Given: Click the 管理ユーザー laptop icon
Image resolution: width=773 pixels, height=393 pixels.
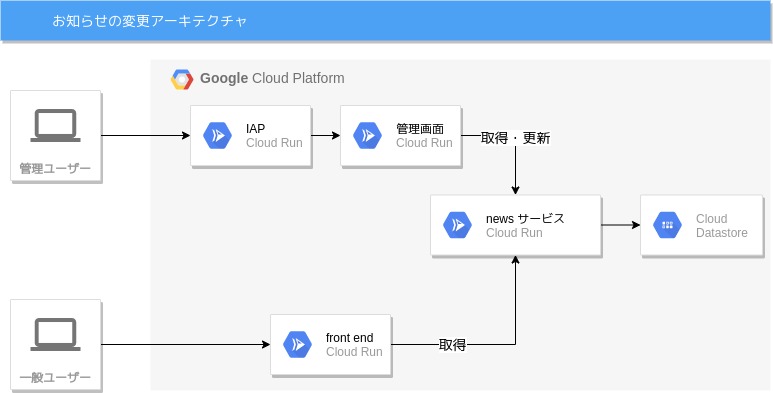Looking at the screenshot, I should coord(55,125).
